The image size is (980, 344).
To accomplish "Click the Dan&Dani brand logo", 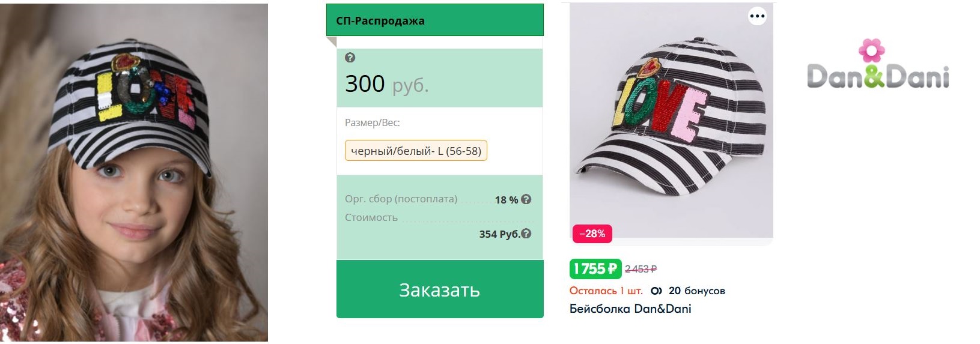I will [x=878, y=67].
